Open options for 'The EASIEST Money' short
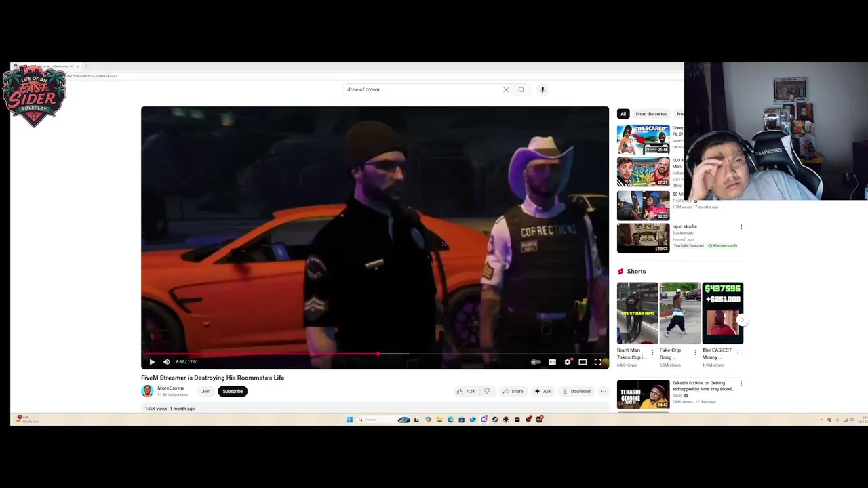This screenshot has width=868, height=488. [738, 353]
